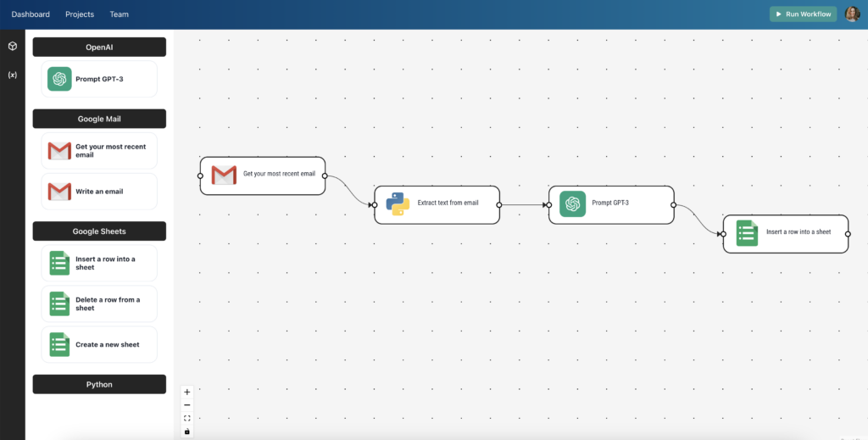The width and height of the screenshot is (868, 440).
Task: Click output handle of Prompt GPT-3 node
Action: pos(673,204)
